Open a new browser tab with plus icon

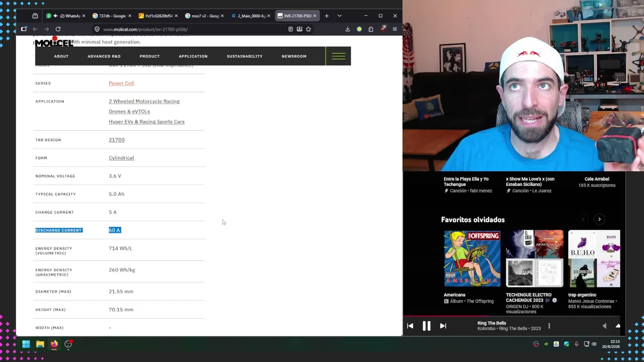327,16
